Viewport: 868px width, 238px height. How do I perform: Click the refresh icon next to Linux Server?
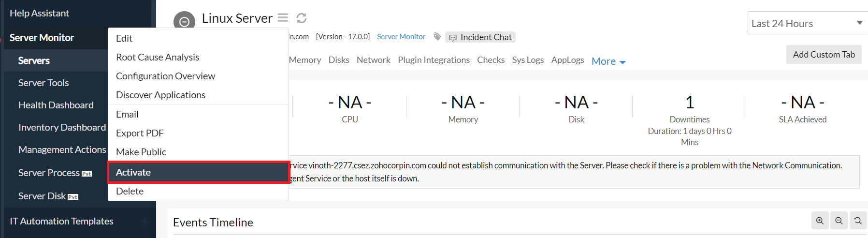302,18
